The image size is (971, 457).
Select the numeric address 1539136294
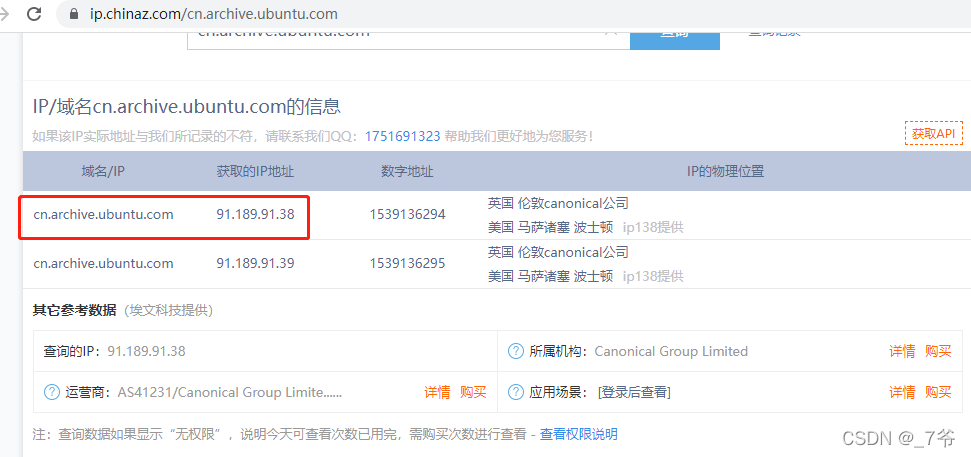407,214
